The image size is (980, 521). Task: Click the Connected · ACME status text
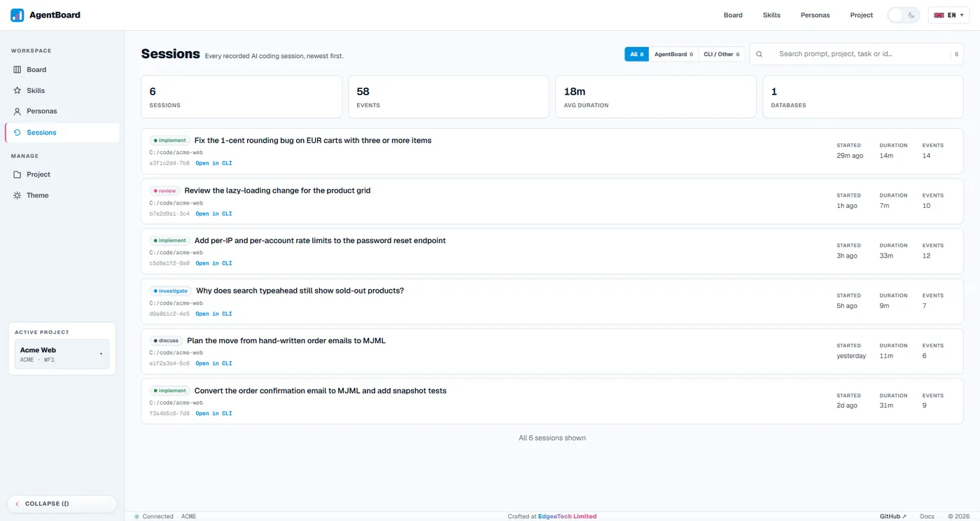(x=169, y=516)
